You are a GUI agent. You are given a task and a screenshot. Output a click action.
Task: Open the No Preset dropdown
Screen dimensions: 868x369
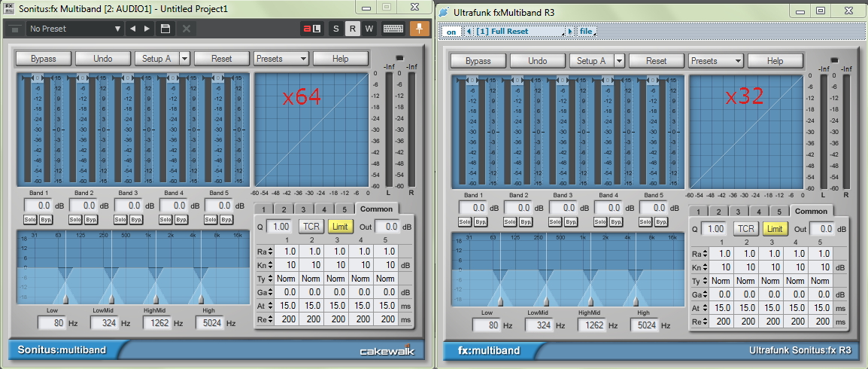tap(75, 29)
